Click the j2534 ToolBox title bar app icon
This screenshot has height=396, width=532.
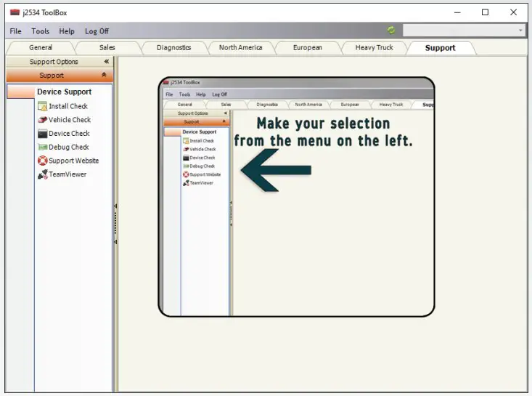[15, 12]
